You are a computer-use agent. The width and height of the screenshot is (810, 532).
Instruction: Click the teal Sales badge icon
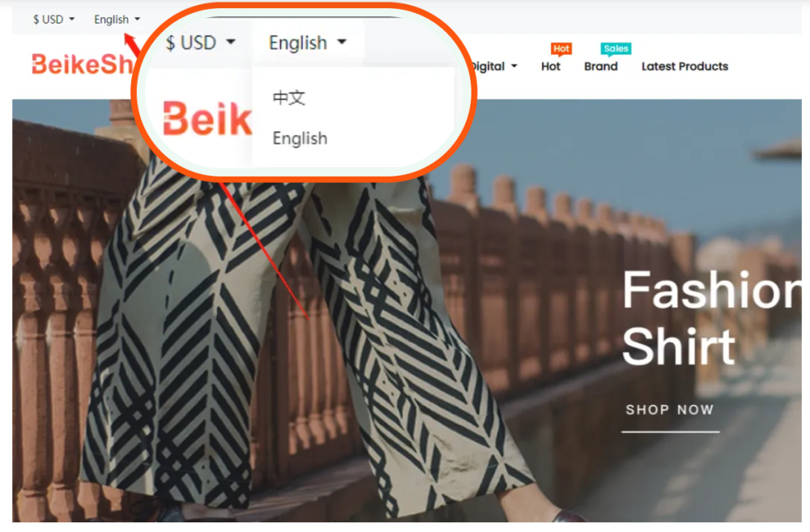coord(616,49)
